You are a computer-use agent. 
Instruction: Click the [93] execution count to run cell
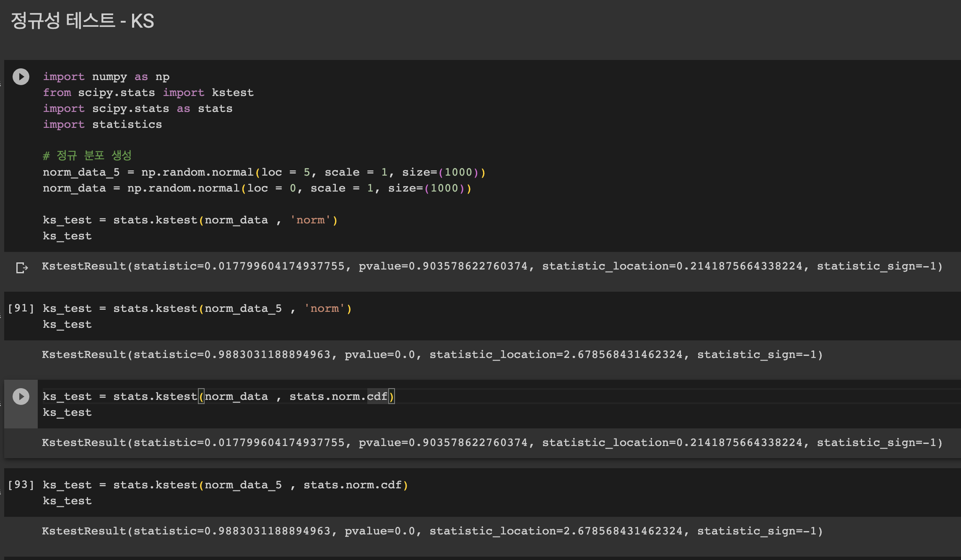point(21,485)
